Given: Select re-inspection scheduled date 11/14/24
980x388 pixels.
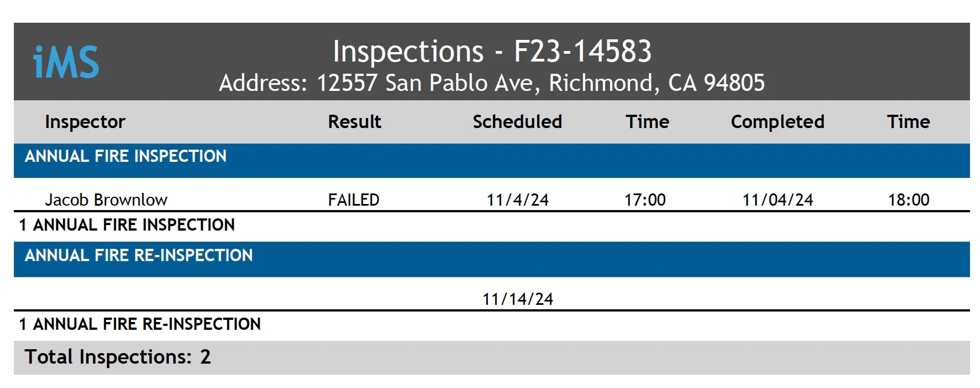Looking at the screenshot, I should click(518, 299).
